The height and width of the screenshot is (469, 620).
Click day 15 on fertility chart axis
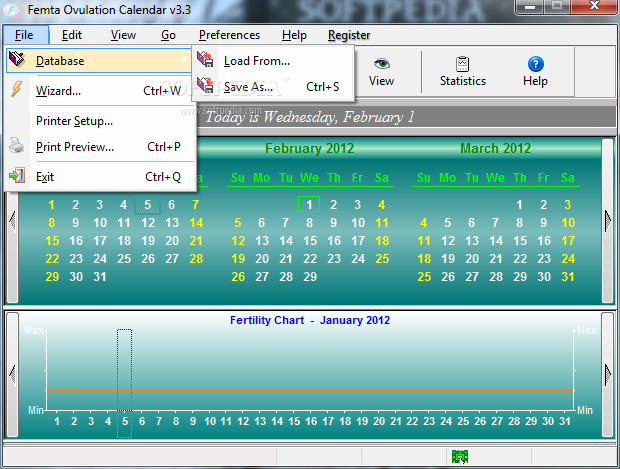click(294, 421)
